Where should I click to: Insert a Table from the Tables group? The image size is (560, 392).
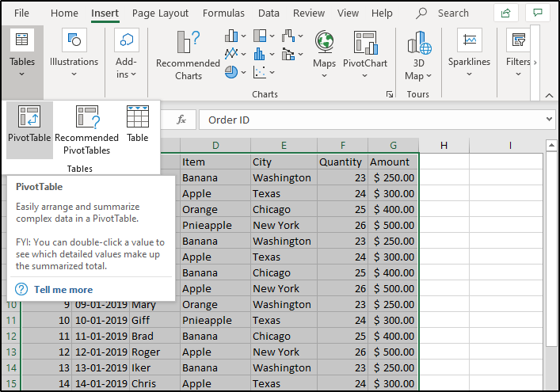[x=138, y=124]
